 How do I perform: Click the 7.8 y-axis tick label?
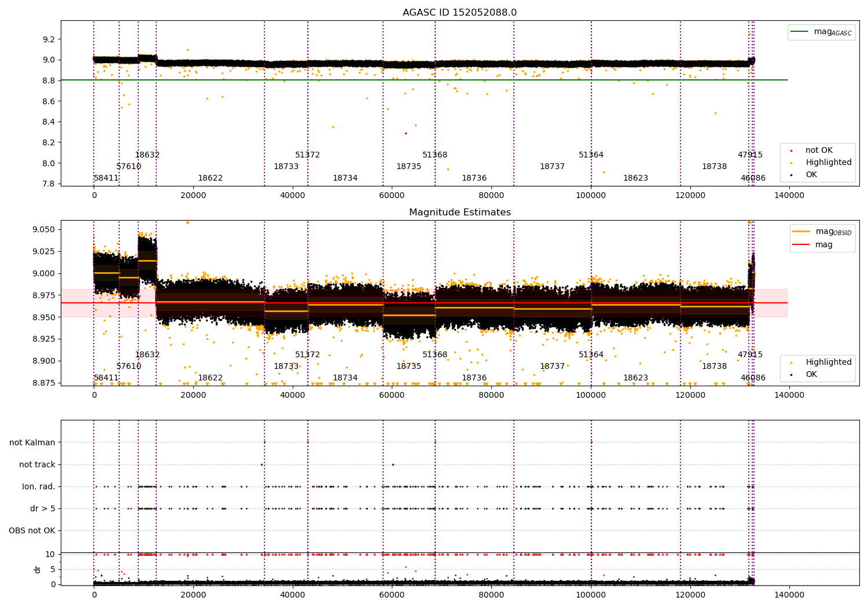(49, 184)
